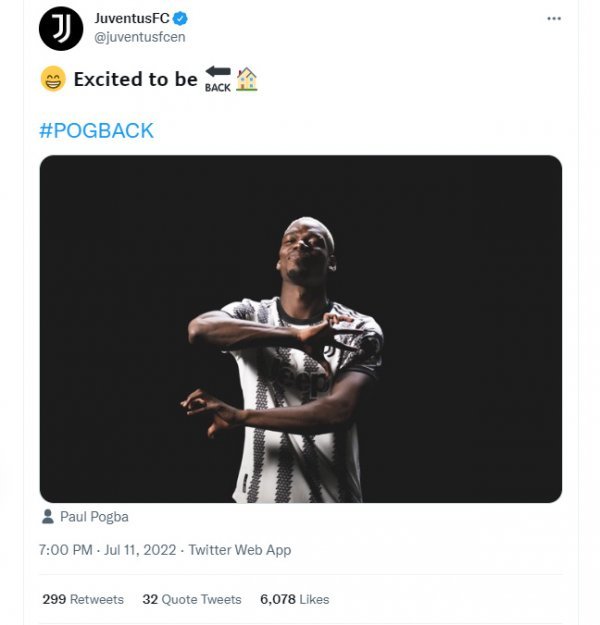Click the Juventus logo profile avatar
The height and width of the screenshot is (625, 600).
tap(60, 28)
